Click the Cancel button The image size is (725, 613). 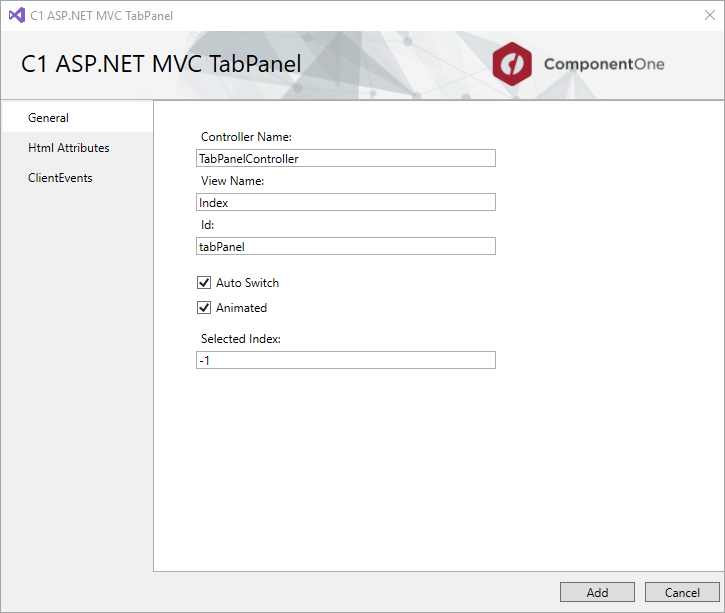[682, 592]
